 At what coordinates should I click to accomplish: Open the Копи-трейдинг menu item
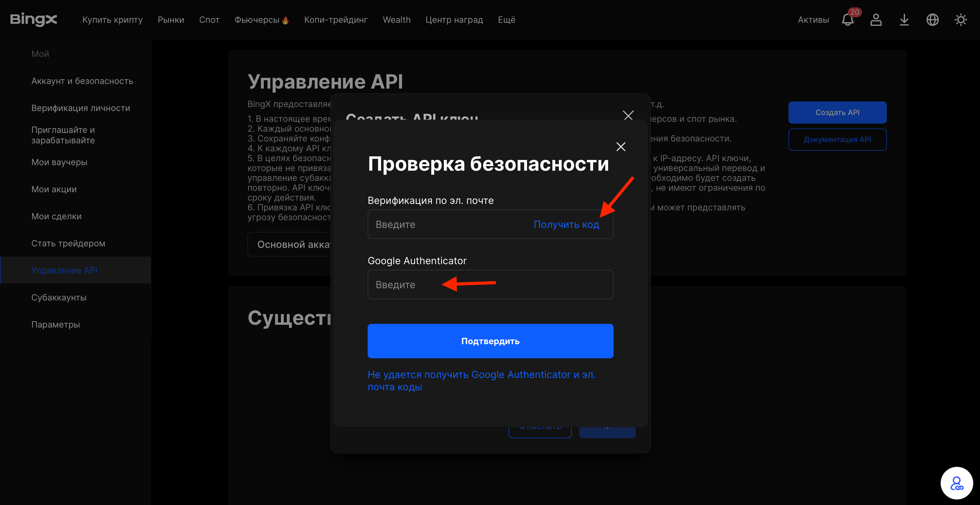[x=336, y=20]
